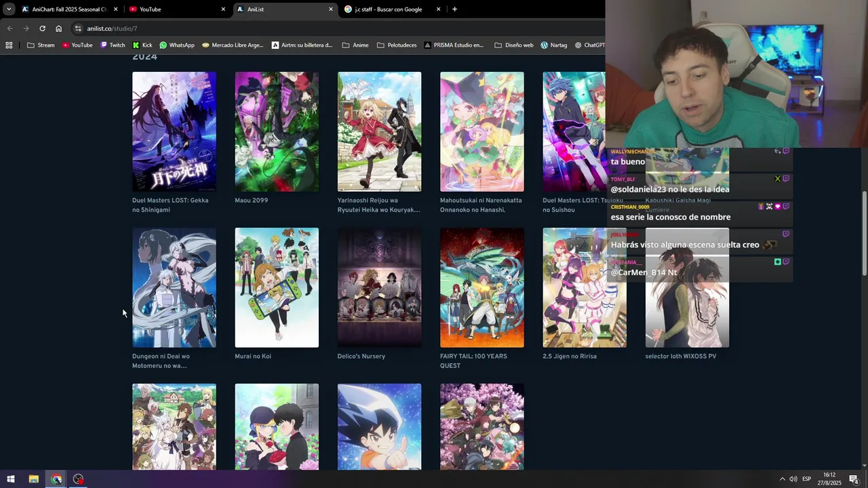Viewport: 868px width, 488px height.
Task: Open the PRISMA Estudio bookmark
Action: coord(454,45)
